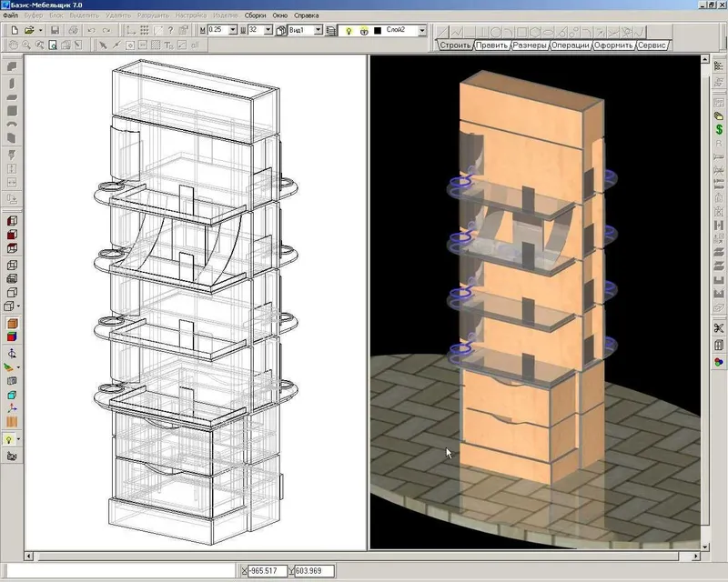
Task: Click the scissors icon in right toolbar
Action: pos(719,328)
